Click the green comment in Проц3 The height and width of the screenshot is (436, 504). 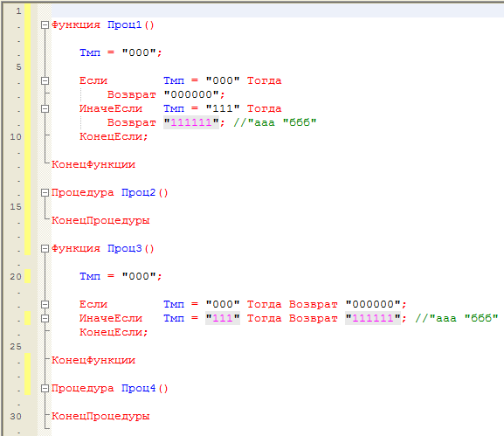[x=457, y=318]
